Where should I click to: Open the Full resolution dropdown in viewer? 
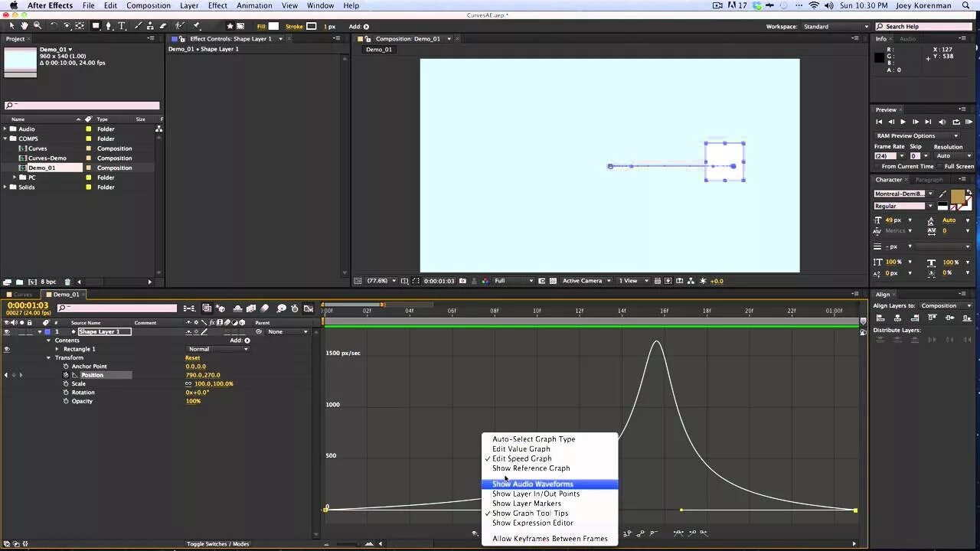pos(513,281)
